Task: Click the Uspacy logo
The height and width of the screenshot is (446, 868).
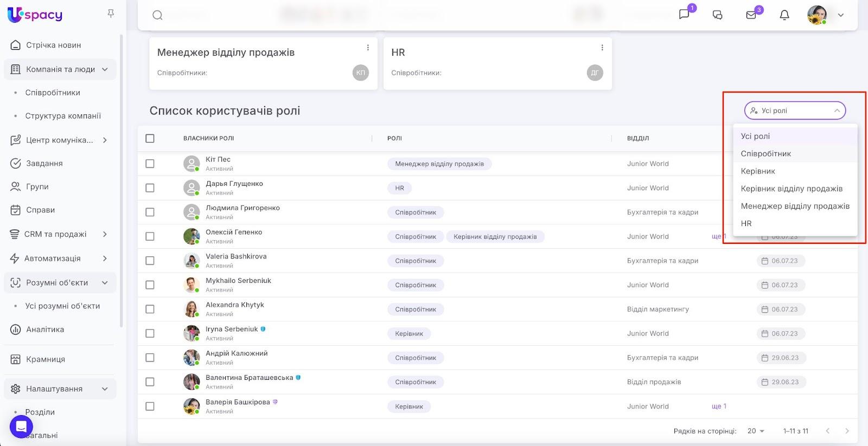Action: [x=35, y=15]
